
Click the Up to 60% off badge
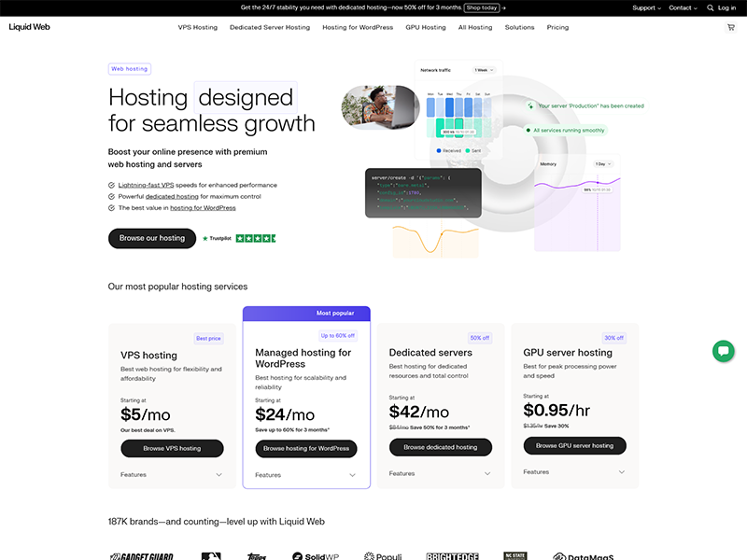pos(338,336)
